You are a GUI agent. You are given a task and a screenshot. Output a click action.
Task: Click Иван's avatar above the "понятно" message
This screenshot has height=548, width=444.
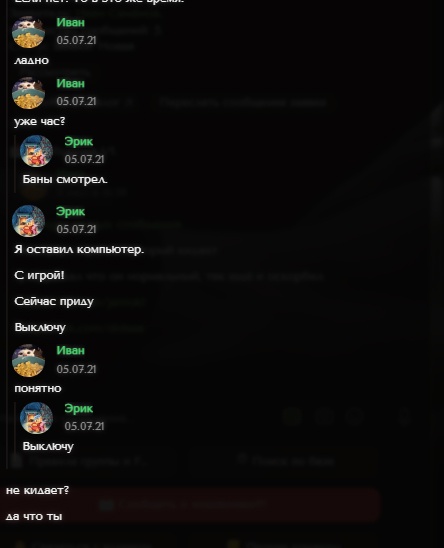tap(28, 361)
